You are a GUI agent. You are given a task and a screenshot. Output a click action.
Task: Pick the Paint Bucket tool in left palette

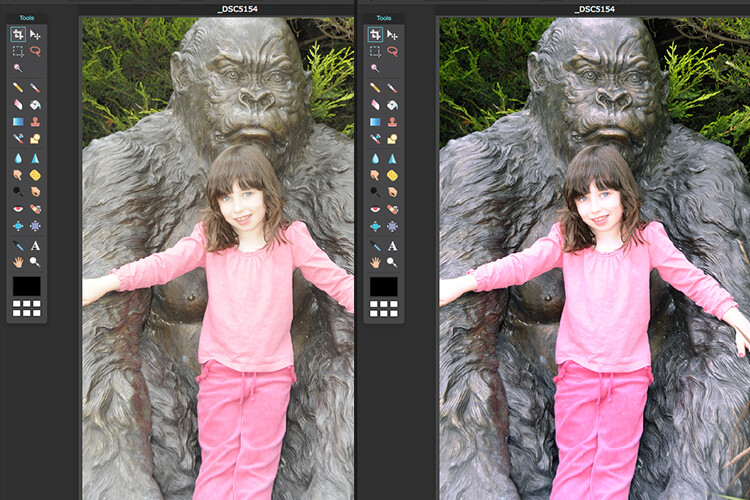click(x=35, y=104)
